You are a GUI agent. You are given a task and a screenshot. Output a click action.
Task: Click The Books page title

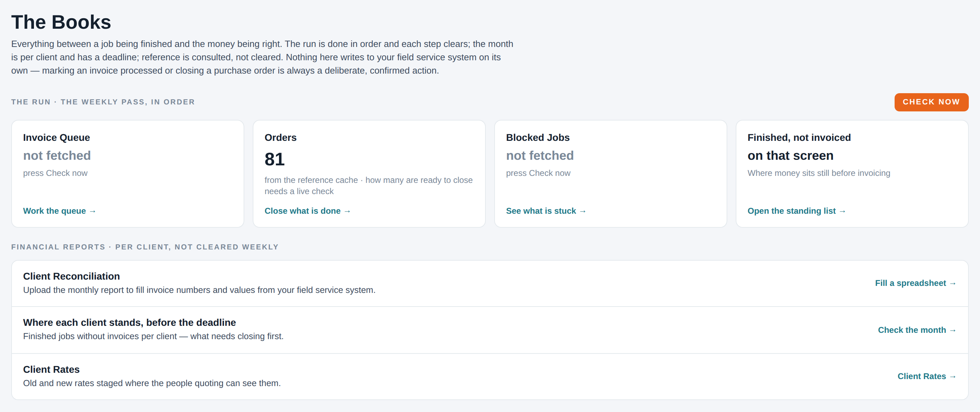point(61,22)
